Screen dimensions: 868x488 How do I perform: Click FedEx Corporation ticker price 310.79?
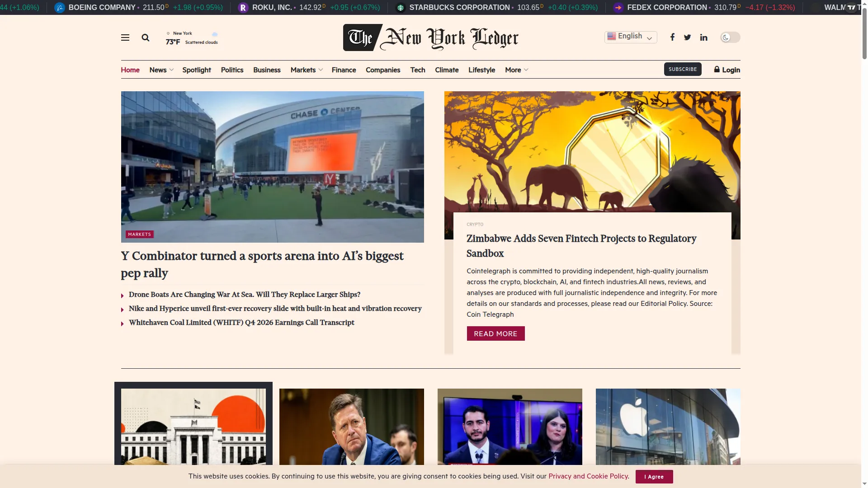(725, 8)
